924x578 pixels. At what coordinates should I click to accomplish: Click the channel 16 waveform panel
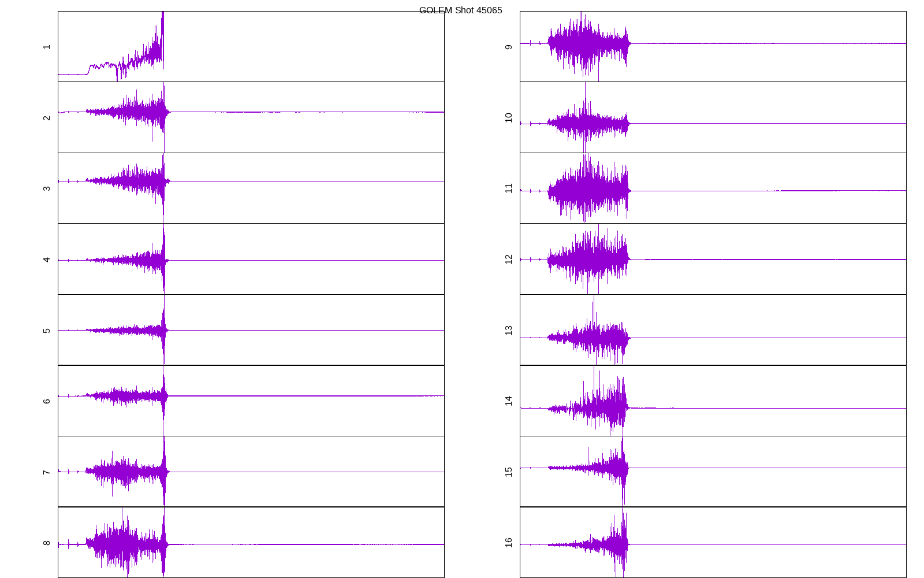click(x=713, y=542)
